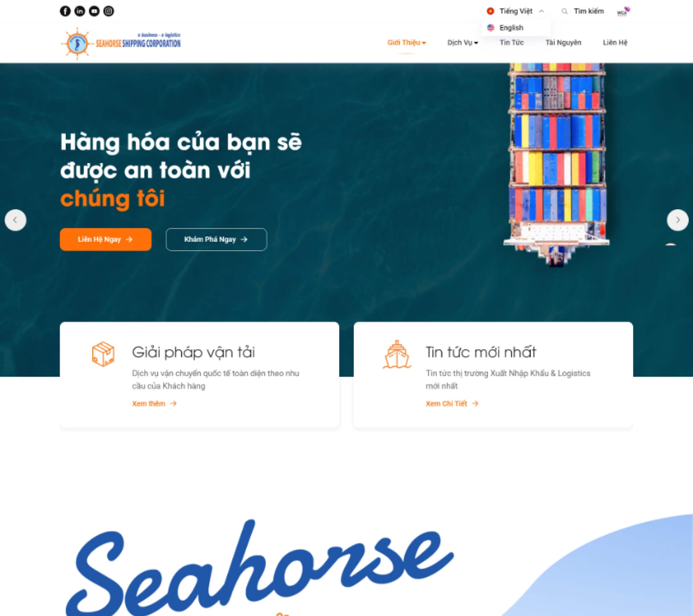This screenshot has width=693, height=616.
Task: Open the Instagram social icon
Action: (108, 11)
